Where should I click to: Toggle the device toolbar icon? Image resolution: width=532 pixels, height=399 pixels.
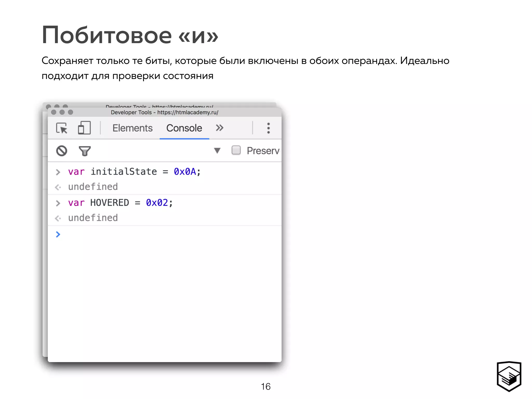(x=84, y=128)
